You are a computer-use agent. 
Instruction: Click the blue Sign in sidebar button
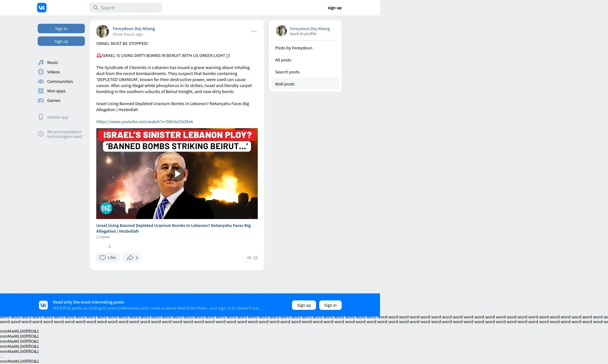(x=61, y=28)
